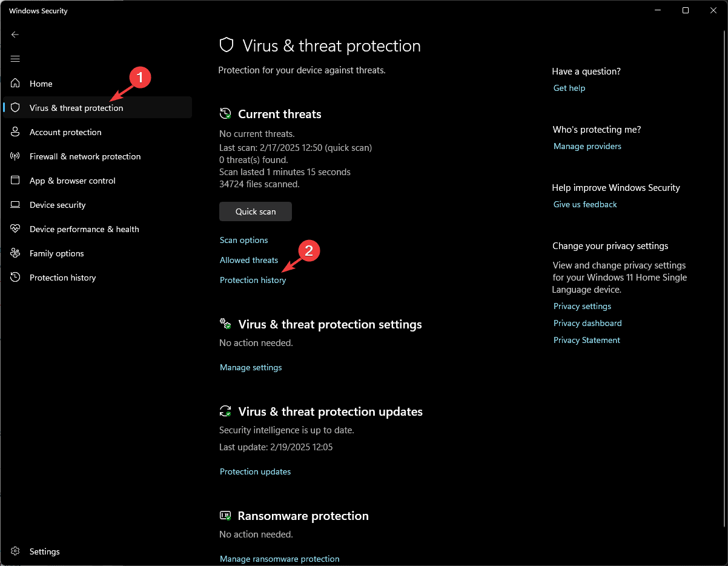Viewport: 728px width, 566px height.
Task: Click the shield icon beside Virus & threat protection in the sidebar
Action: [16, 107]
